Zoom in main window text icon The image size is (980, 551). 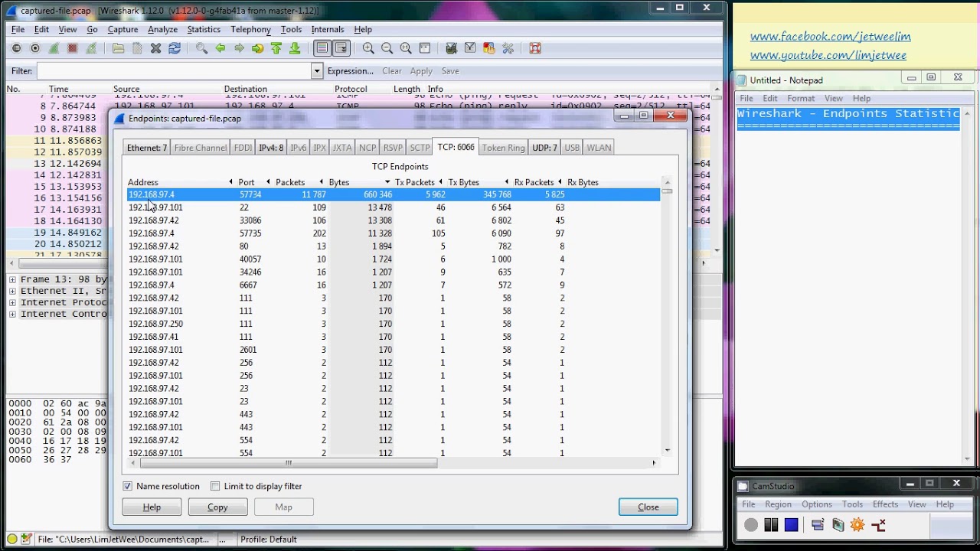click(x=368, y=48)
